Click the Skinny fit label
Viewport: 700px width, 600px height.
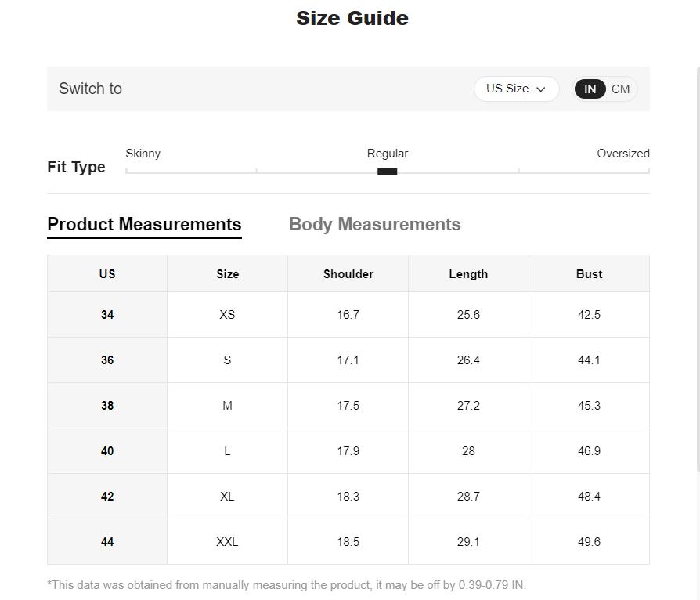click(143, 154)
